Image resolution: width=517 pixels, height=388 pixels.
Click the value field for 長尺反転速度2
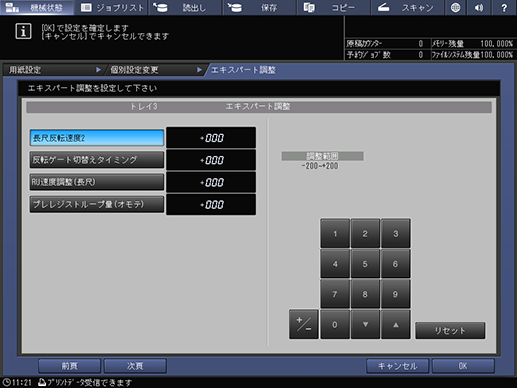click(x=211, y=138)
